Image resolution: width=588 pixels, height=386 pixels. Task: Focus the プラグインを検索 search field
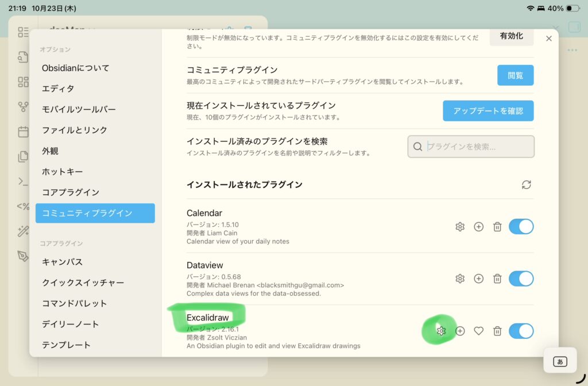pyautogui.click(x=477, y=146)
